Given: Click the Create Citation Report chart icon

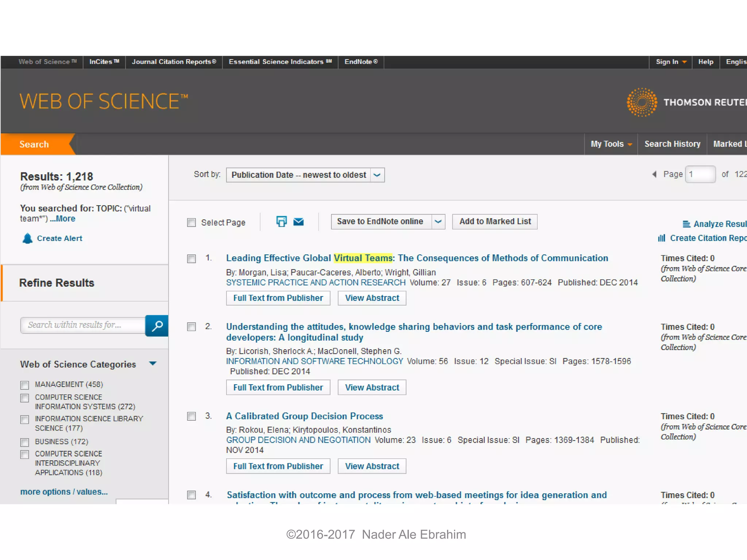Looking at the screenshot, I should 662,238.
